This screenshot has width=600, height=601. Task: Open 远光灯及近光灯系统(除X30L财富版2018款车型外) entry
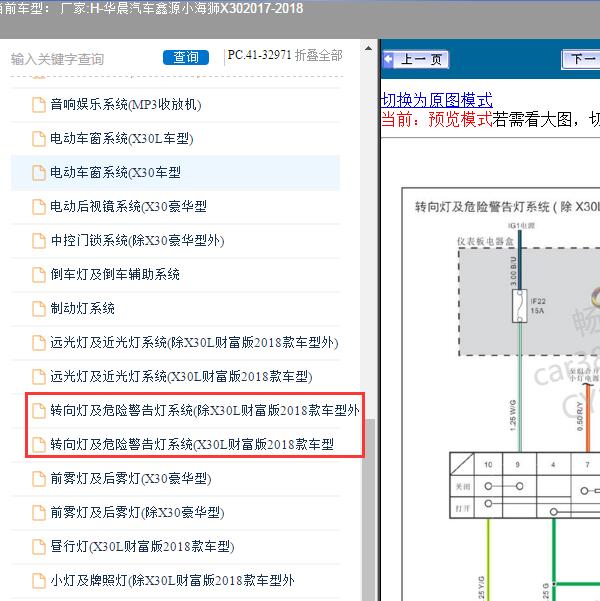pos(194,343)
